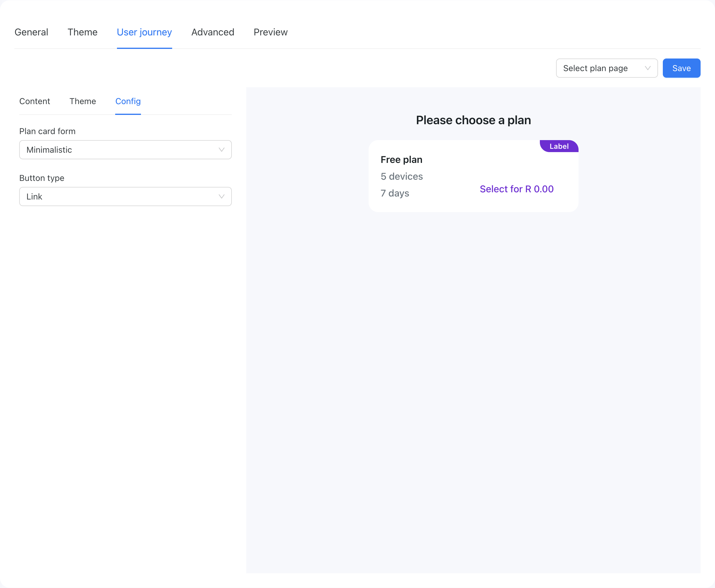Viewport: 715px width, 588px height.
Task: Click the chevron arrow of Minimalistic dropdown
Action: click(x=221, y=150)
